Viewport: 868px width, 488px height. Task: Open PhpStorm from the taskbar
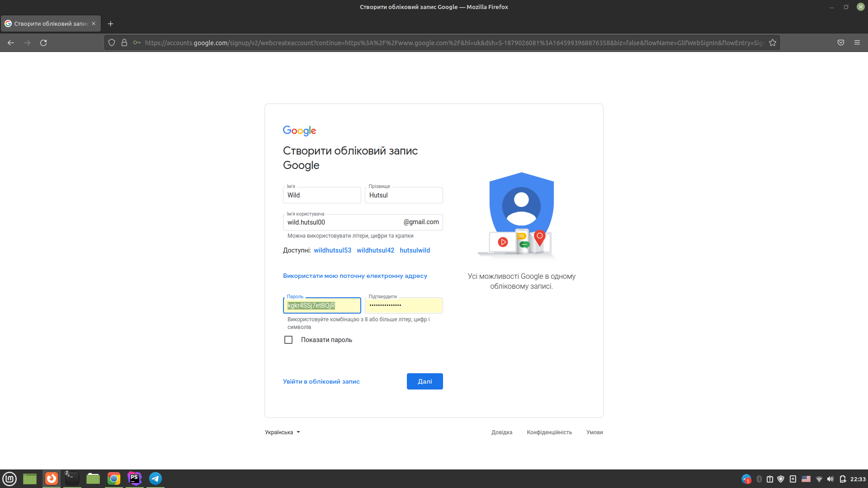point(135,479)
